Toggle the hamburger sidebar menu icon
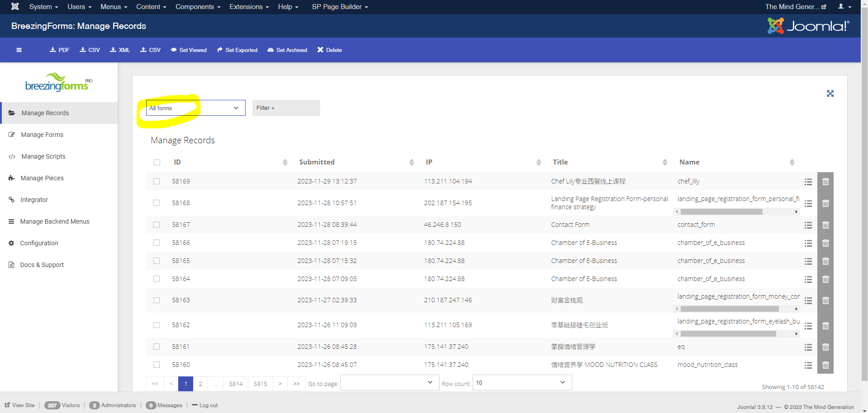Image resolution: width=868 pixels, height=413 pixels. pos(19,50)
